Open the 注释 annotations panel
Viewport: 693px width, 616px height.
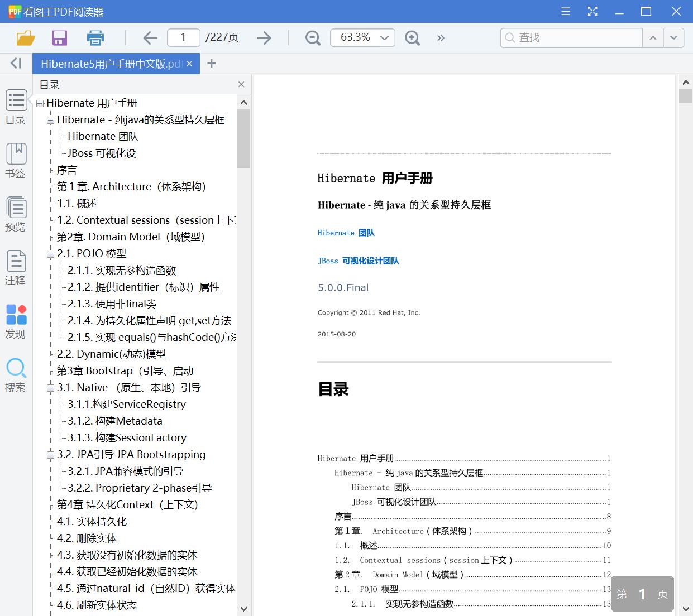coord(16,268)
